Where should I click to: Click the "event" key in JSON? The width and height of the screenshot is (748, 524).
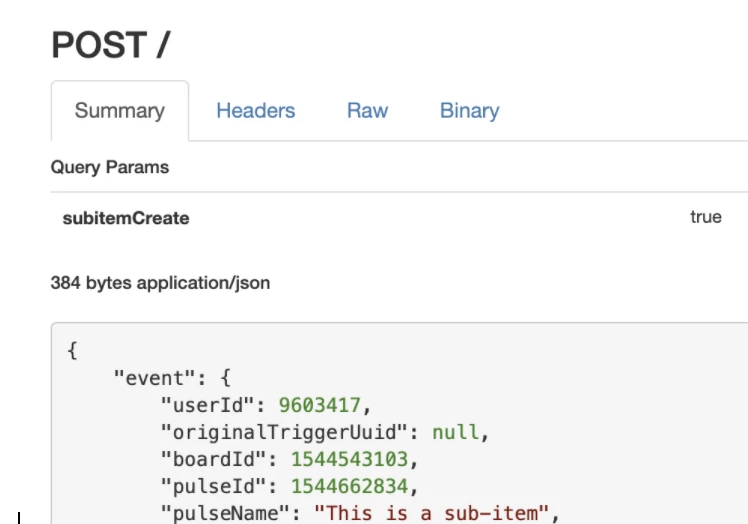tap(149, 378)
